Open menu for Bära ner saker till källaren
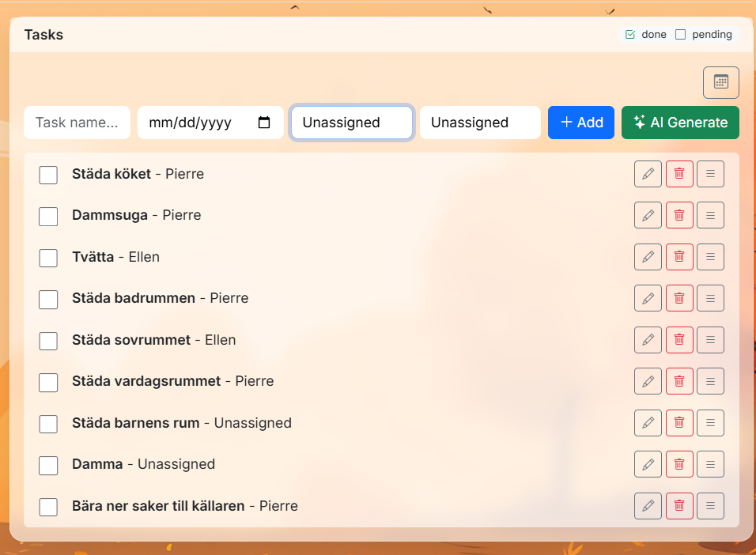The width and height of the screenshot is (756, 555). pos(710,506)
